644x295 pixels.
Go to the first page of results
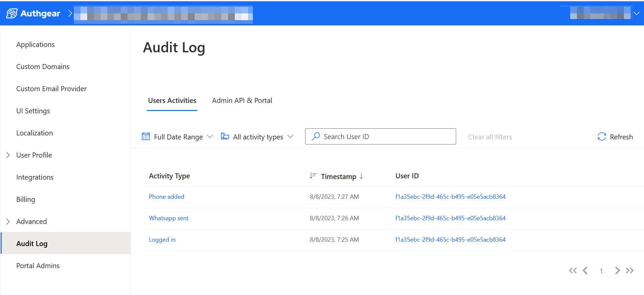573,271
